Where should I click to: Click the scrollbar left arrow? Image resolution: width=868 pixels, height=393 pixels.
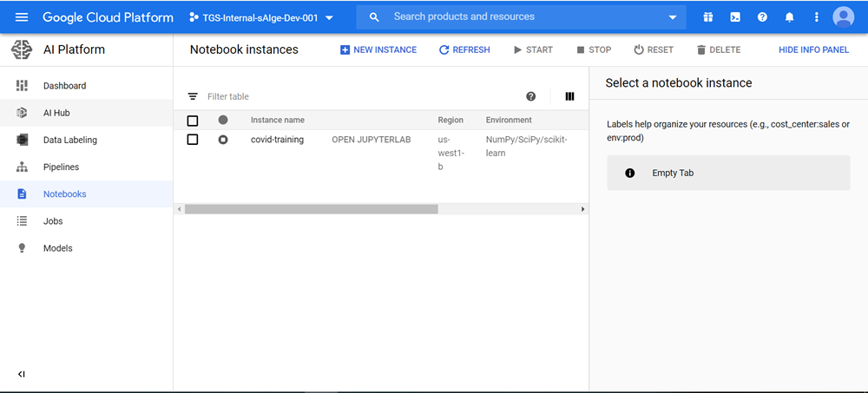click(x=179, y=209)
